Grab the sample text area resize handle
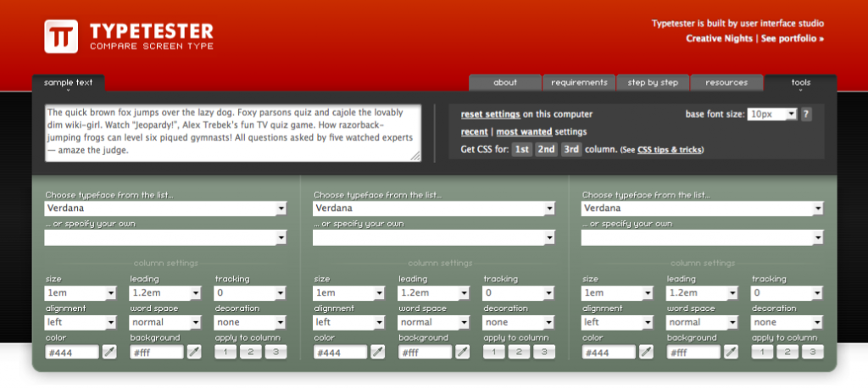 click(415, 157)
